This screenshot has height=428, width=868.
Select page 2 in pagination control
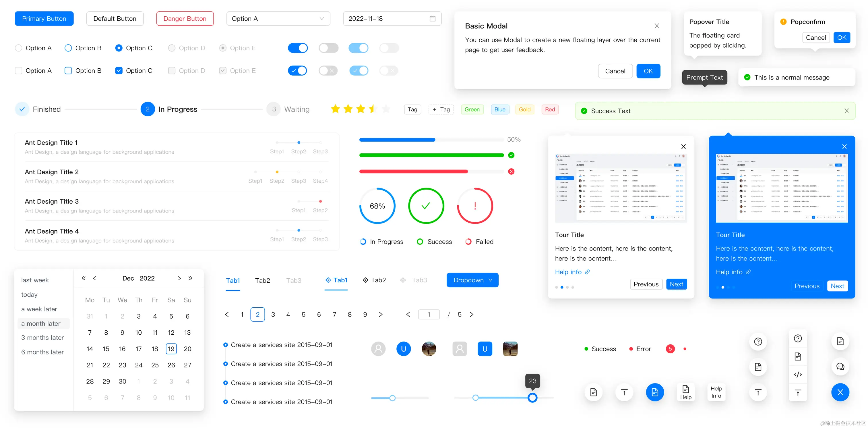(257, 314)
